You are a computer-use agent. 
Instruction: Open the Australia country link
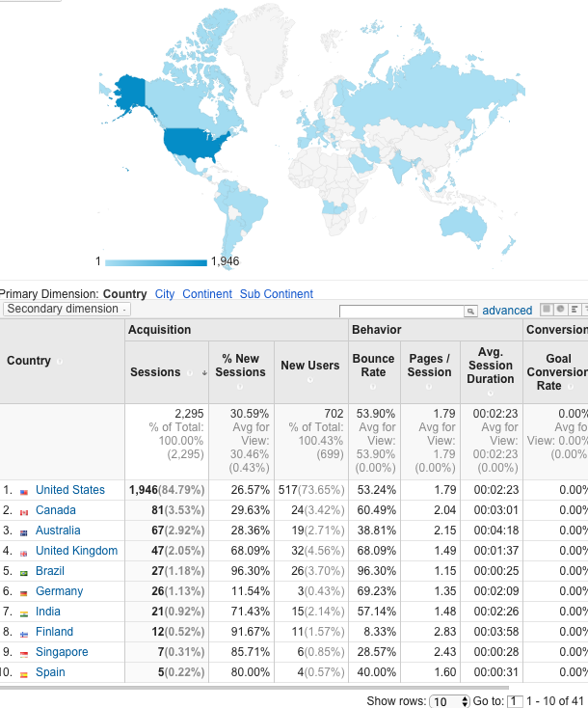[x=58, y=531]
